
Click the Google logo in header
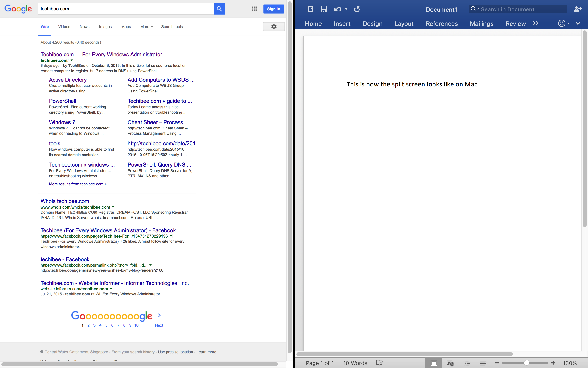point(18,9)
